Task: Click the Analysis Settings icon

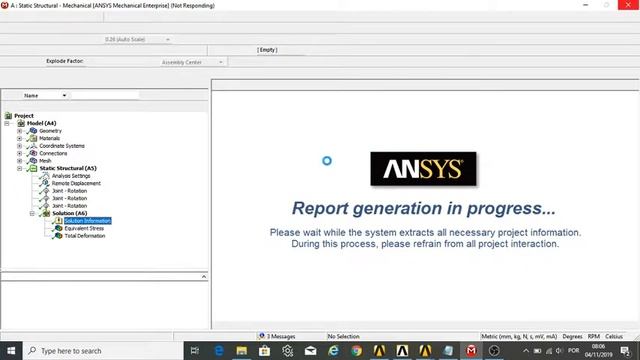Action: coord(45,176)
